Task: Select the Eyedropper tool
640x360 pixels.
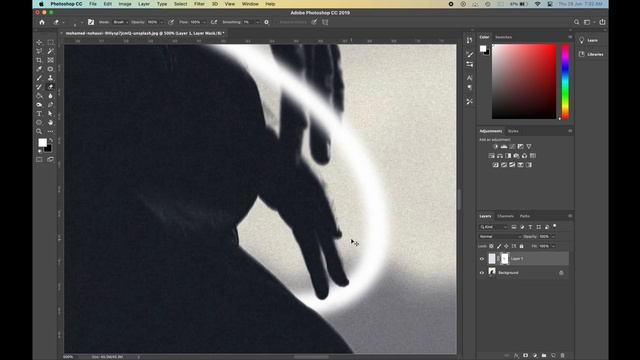Action: tap(39, 69)
